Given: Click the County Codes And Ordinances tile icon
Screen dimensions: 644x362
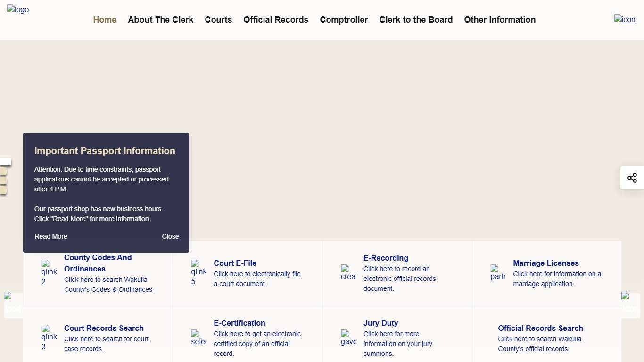Looking at the screenshot, I should pos(49,273).
